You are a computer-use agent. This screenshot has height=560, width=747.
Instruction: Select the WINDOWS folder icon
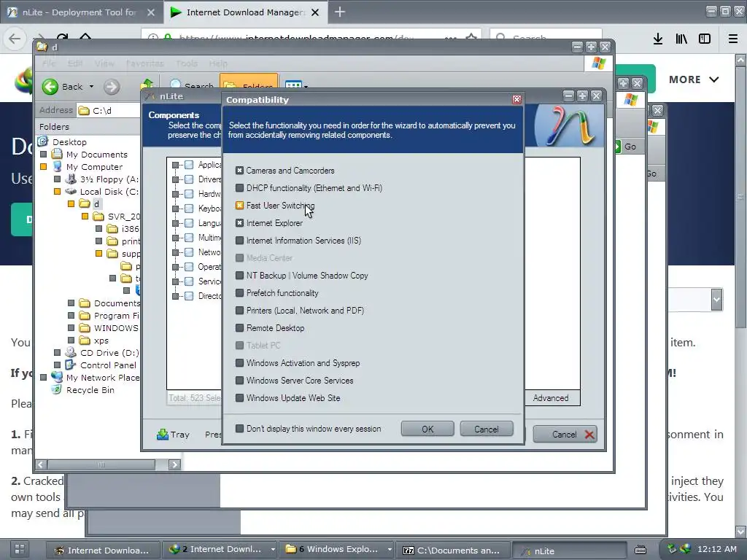(85, 327)
